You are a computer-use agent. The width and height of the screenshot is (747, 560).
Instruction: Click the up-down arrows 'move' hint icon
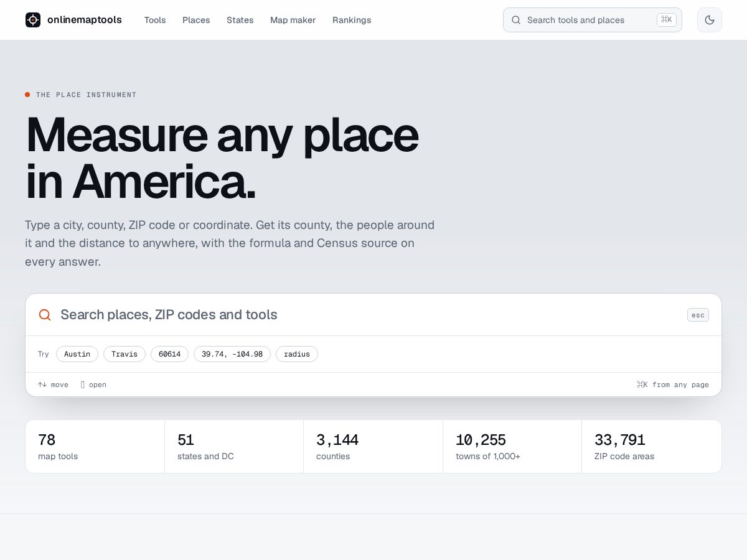point(42,385)
